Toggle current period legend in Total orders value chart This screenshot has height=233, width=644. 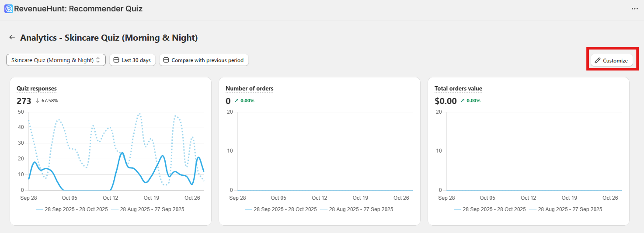(x=490, y=209)
